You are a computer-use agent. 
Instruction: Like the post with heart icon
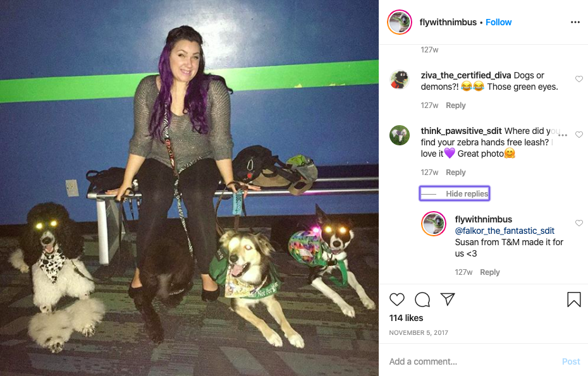[397, 300]
